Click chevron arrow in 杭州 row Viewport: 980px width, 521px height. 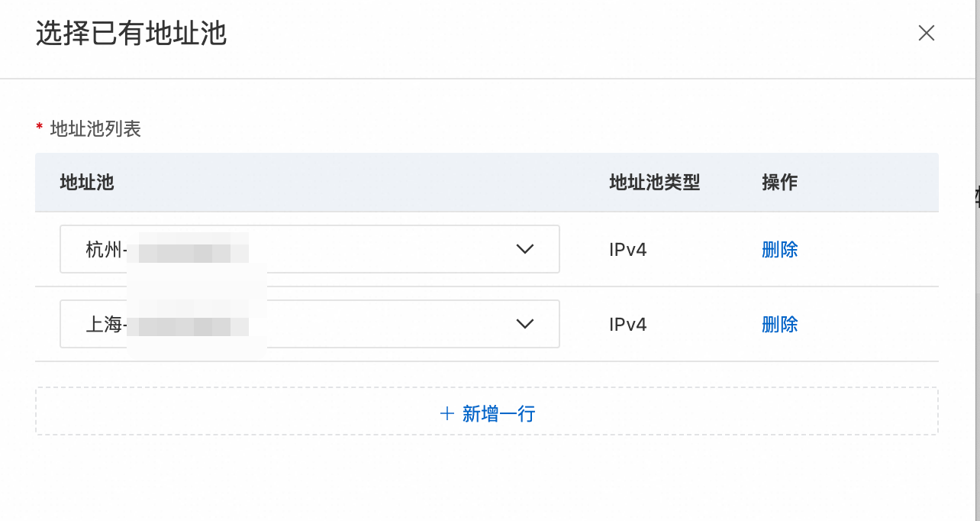coord(524,249)
